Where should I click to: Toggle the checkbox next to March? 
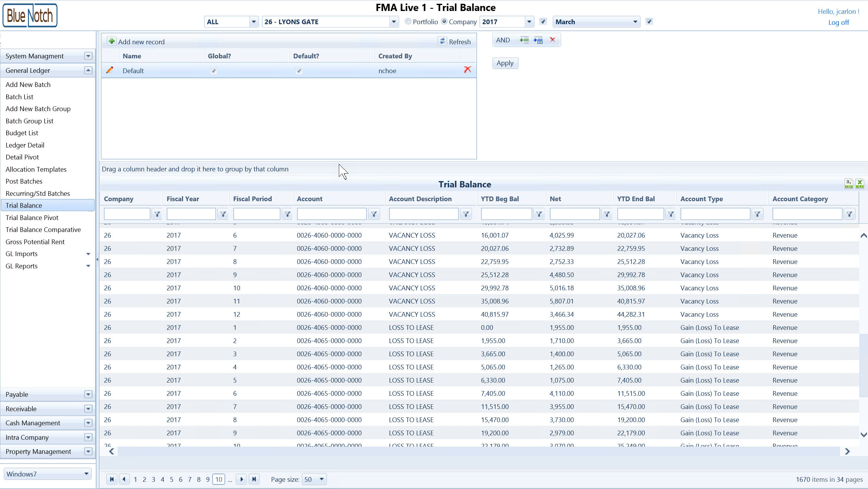pos(649,22)
